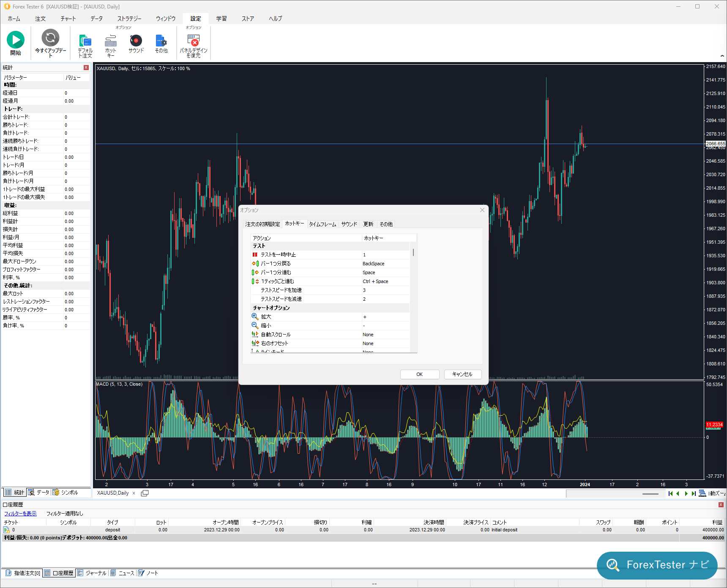Click the deposit ticket 0 row icon
This screenshot has height=588, width=727.
(x=7, y=530)
